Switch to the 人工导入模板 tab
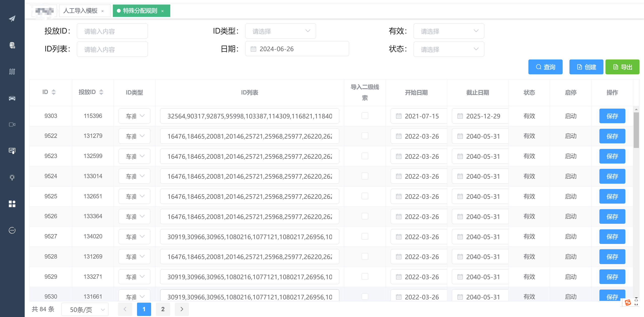 point(80,11)
